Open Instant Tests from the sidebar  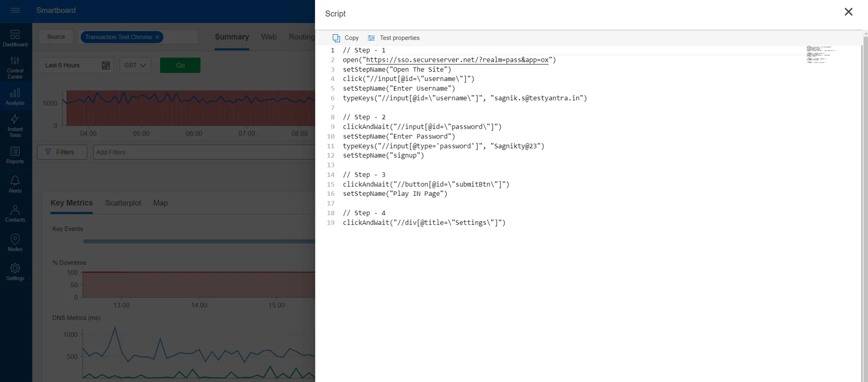tap(15, 126)
